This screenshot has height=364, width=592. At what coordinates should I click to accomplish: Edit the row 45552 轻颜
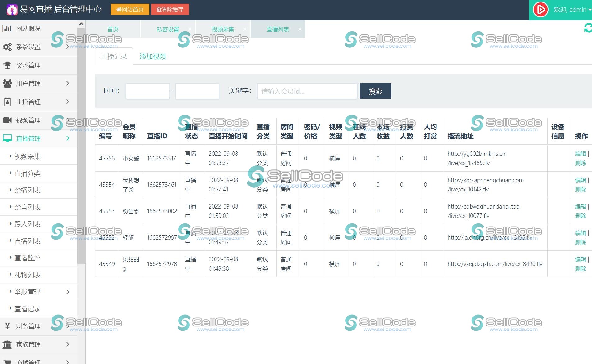click(x=580, y=233)
